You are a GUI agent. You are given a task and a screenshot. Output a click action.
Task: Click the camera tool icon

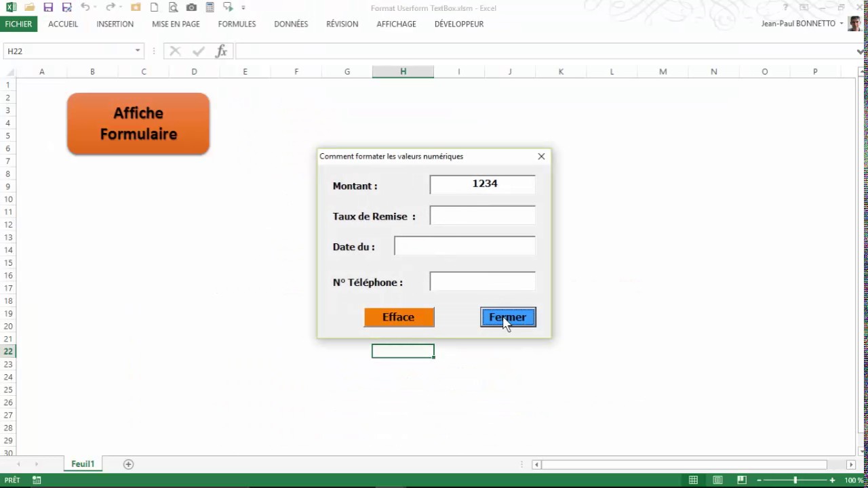[x=191, y=7]
